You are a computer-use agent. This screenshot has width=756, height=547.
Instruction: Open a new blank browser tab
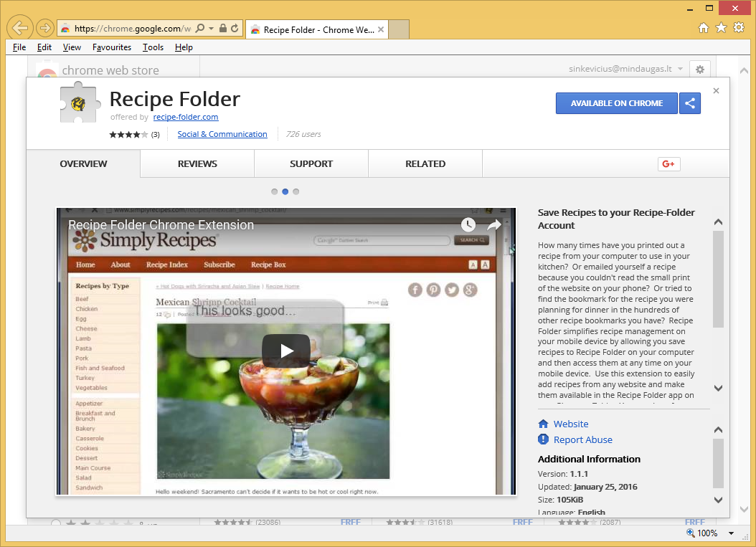399,29
